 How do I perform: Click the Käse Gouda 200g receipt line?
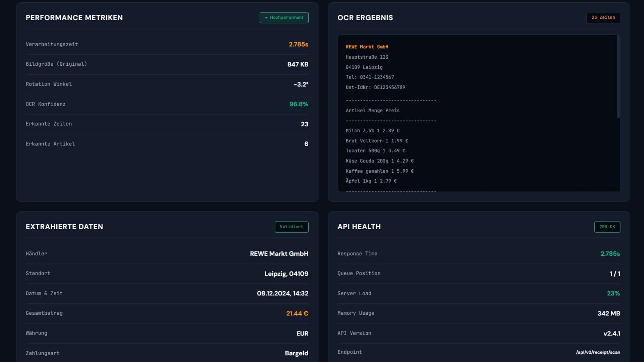point(380,161)
